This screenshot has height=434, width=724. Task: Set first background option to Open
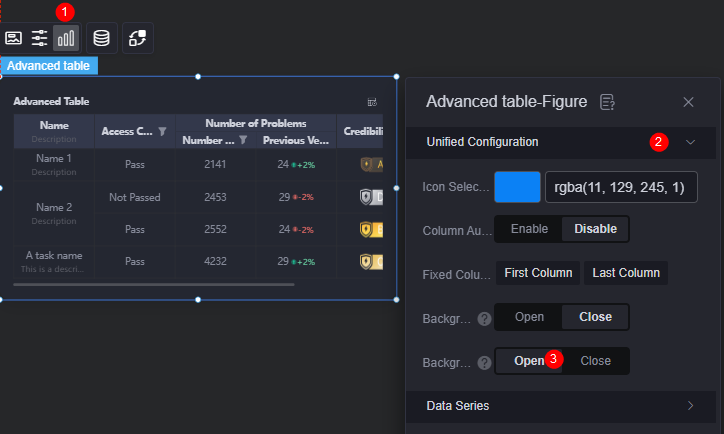point(529,317)
